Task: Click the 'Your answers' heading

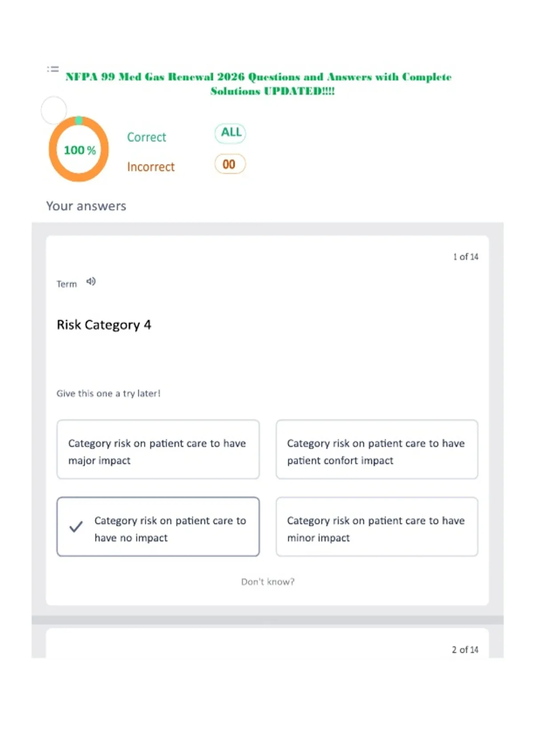Action: [86, 206]
